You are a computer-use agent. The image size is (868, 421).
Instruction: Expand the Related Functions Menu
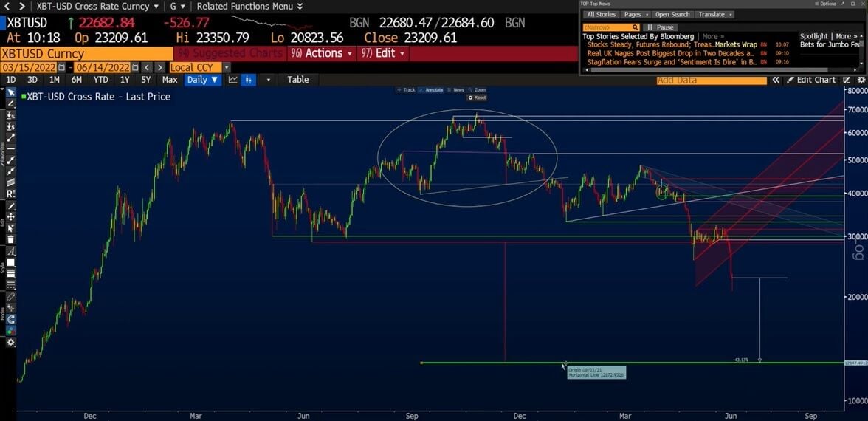249,7
